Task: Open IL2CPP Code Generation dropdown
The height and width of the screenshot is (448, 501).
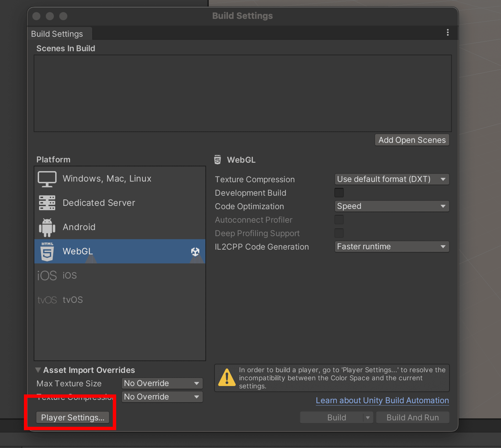Action: 392,247
